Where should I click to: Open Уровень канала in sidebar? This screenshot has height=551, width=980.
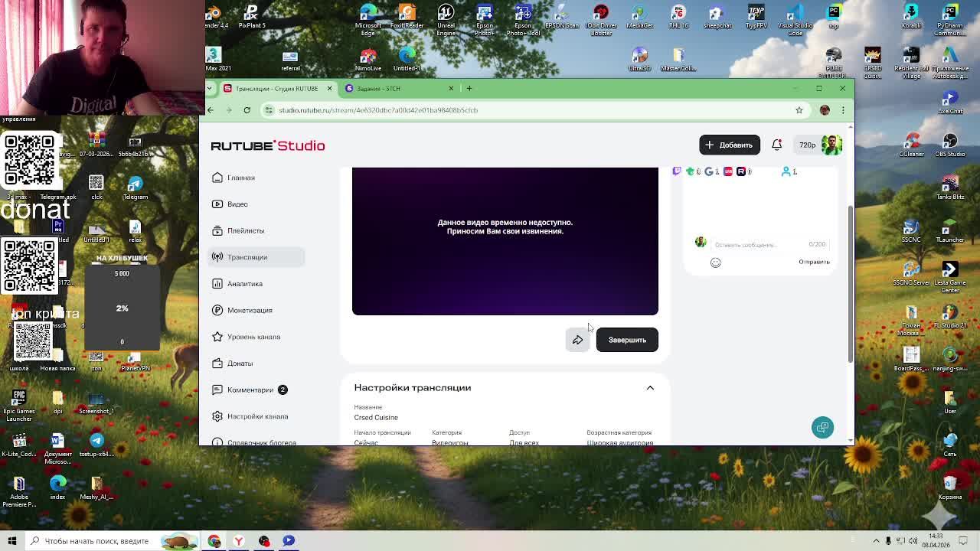[x=256, y=337]
